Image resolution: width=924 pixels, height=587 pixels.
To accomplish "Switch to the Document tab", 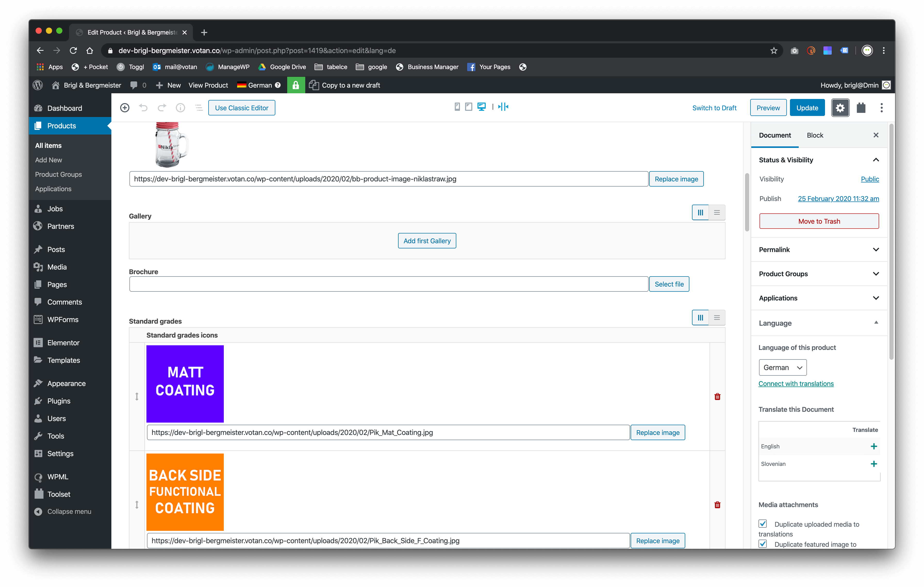I will [x=774, y=135].
